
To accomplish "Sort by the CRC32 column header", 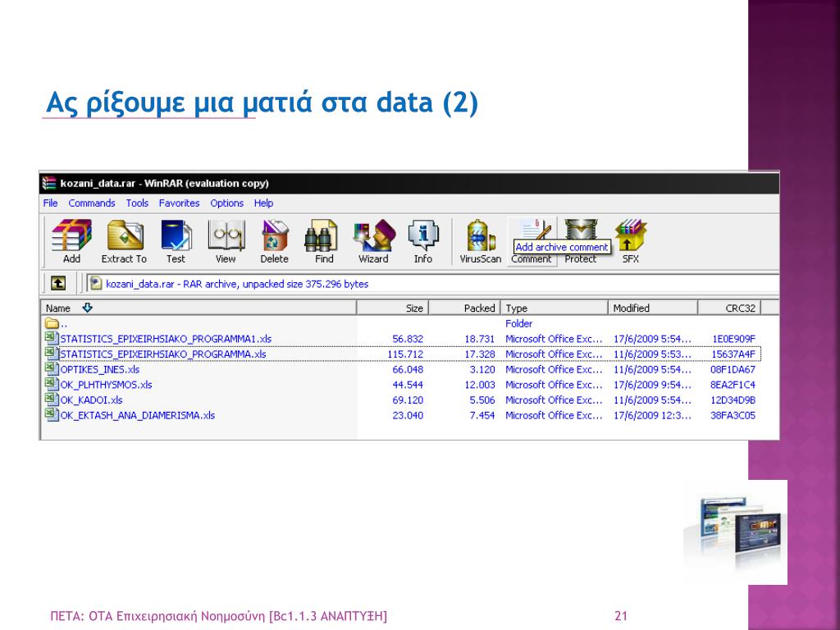I will (x=729, y=308).
